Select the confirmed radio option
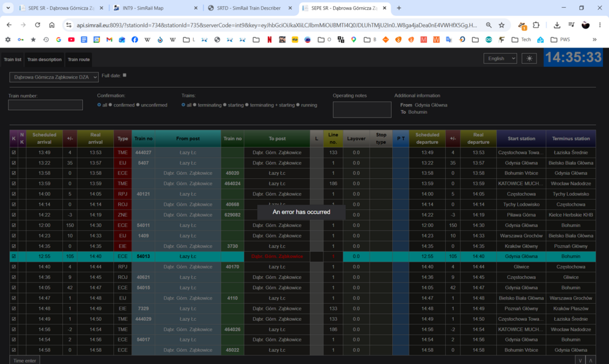Image resolution: width=609 pixels, height=364 pixels. coord(110,105)
